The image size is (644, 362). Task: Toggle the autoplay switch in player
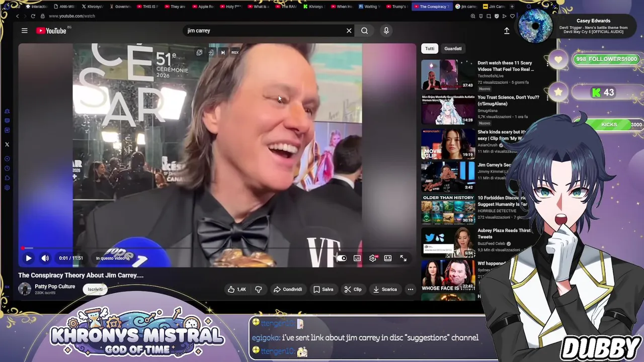pyautogui.click(x=342, y=258)
